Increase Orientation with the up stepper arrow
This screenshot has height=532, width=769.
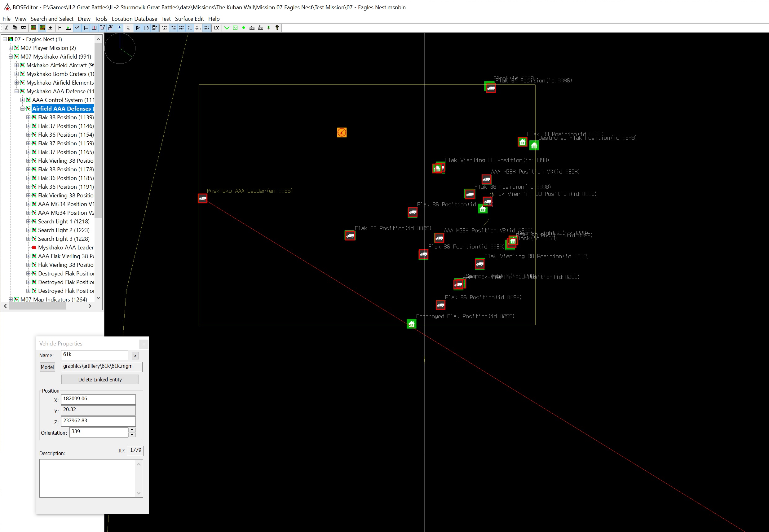pyautogui.click(x=132, y=430)
